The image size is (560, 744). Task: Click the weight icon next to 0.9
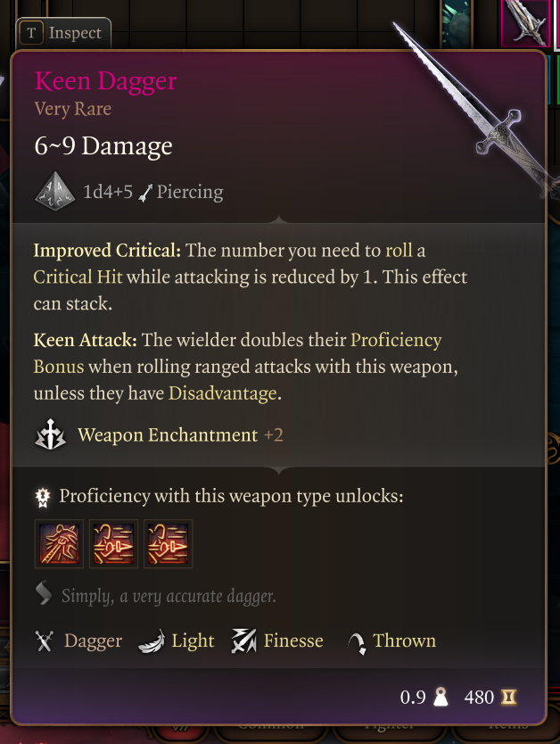point(441,697)
